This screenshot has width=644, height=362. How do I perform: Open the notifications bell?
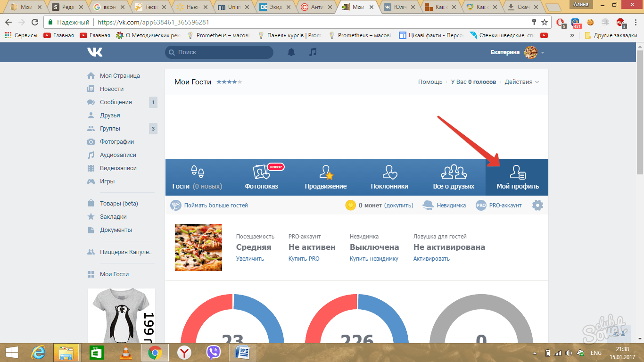pyautogui.click(x=291, y=52)
